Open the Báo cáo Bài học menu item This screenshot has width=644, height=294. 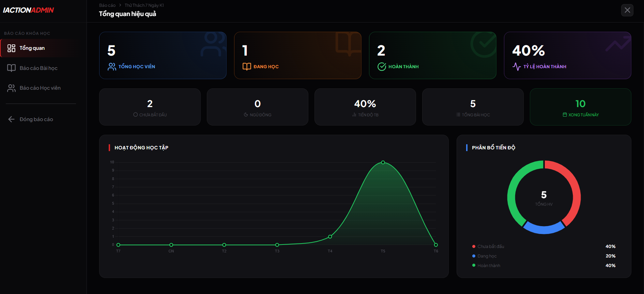(x=39, y=68)
